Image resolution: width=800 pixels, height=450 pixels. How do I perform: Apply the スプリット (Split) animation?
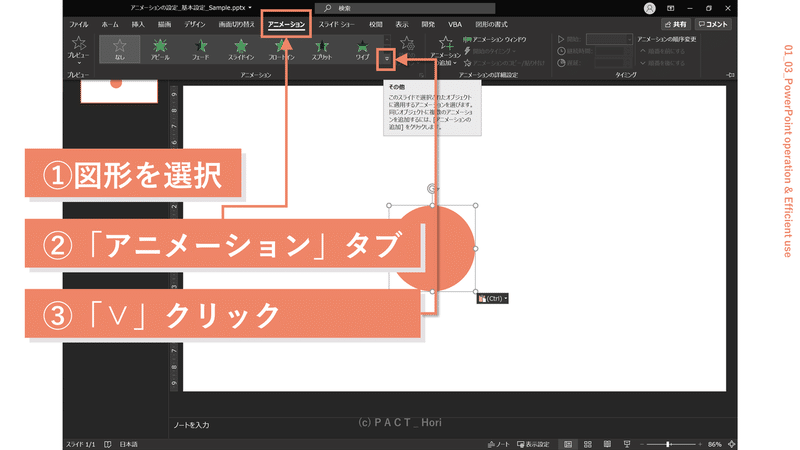click(x=321, y=49)
